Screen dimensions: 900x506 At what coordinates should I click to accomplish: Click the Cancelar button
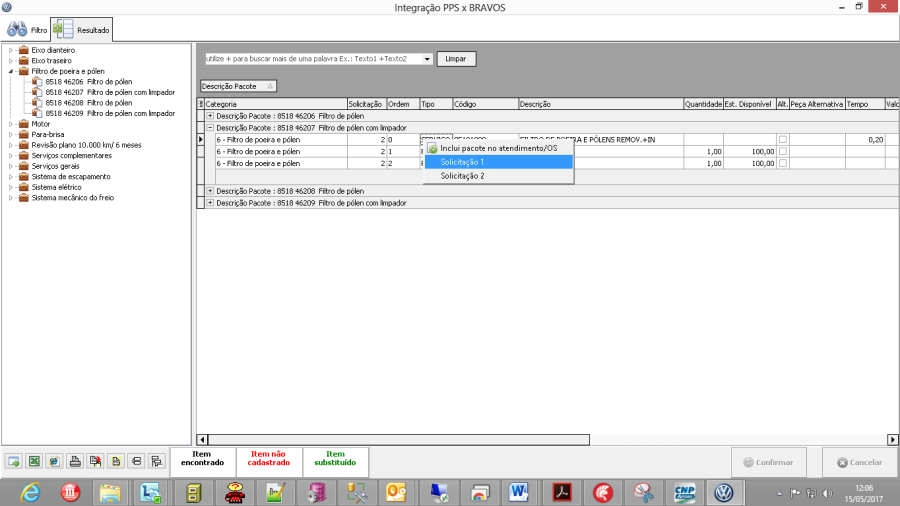pos(860,462)
